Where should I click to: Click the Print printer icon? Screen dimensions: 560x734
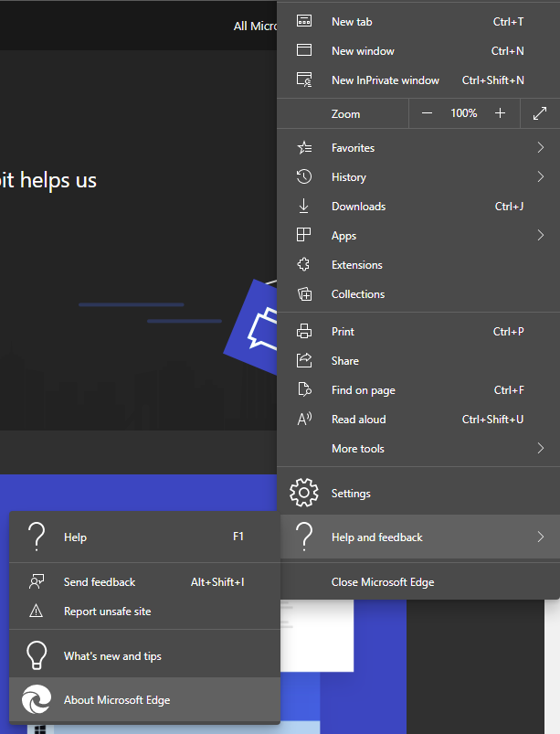tap(304, 332)
